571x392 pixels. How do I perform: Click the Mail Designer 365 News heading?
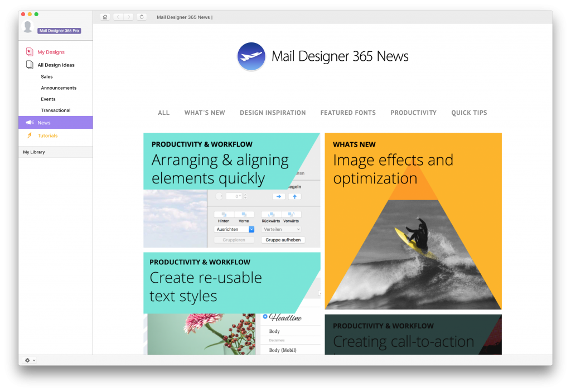pyautogui.click(x=340, y=56)
